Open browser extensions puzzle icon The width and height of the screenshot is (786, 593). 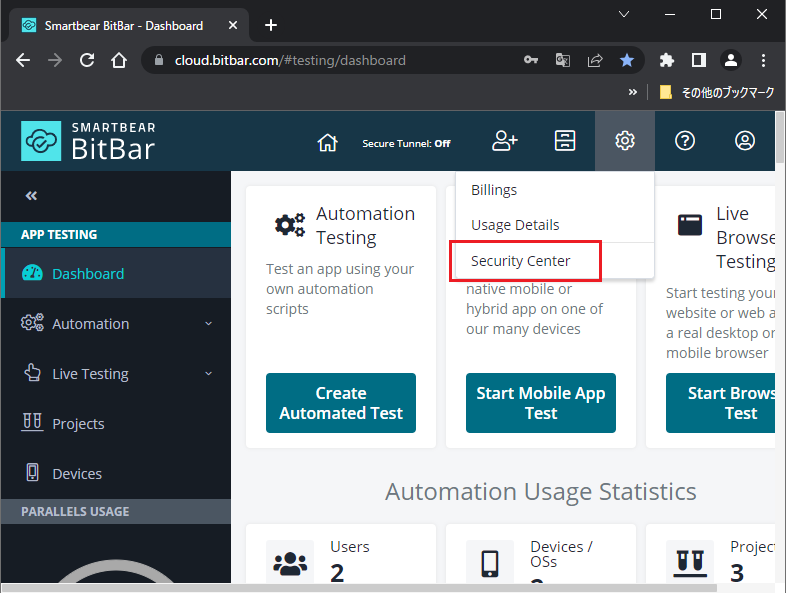[x=667, y=61]
